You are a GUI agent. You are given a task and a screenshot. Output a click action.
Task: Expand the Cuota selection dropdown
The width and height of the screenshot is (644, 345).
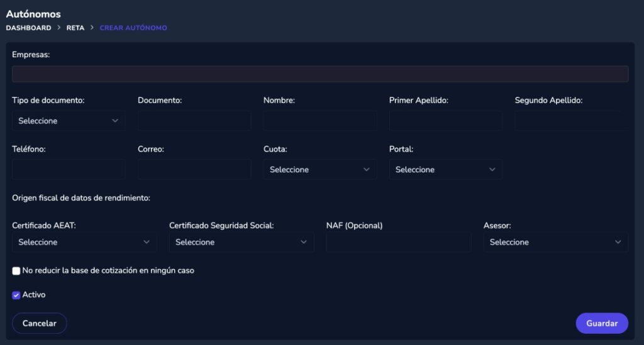[319, 170]
